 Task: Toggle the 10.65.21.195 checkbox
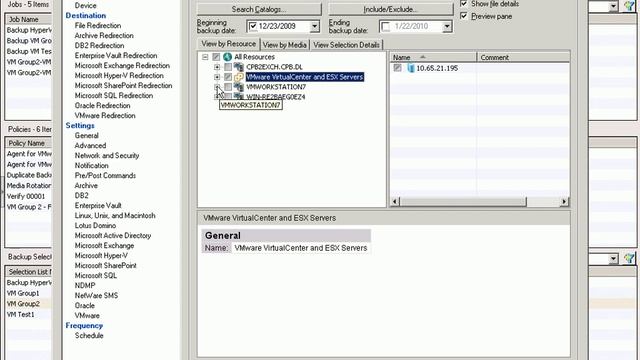click(x=398, y=68)
